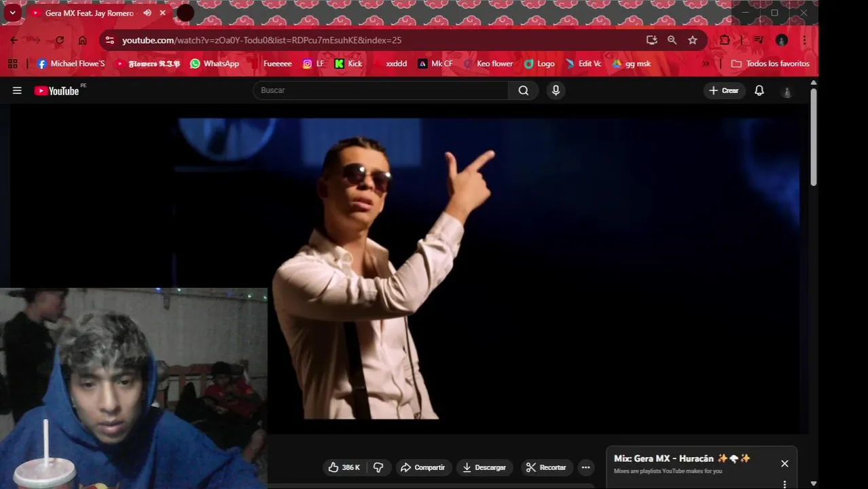868x489 pixels.
Task: Open the Flowers RAP bookmark
Action: [148, 63]
